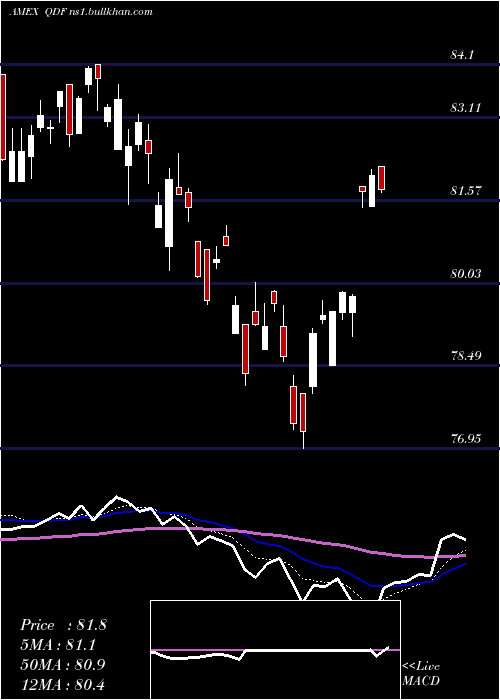Click the 83.11 price level label
Image resolution: width=500 pixels, height=700 pixels.
point(466,108)
